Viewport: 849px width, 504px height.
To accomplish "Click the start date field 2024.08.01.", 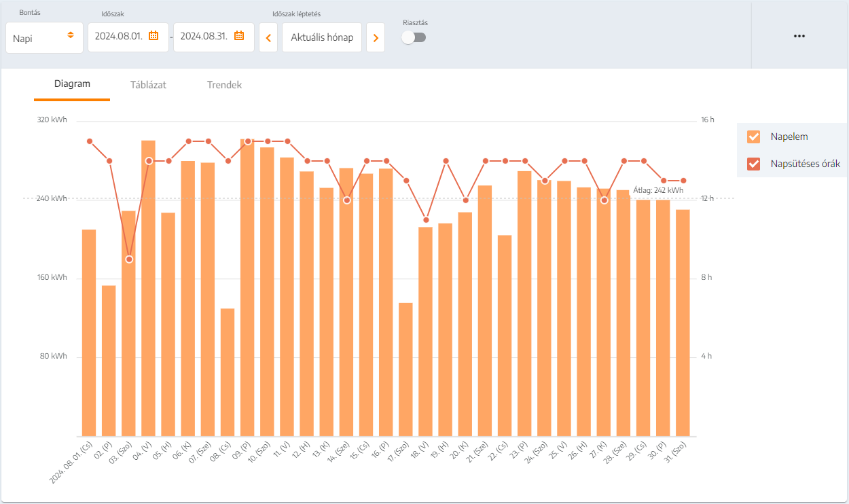I will click(119, 37).
